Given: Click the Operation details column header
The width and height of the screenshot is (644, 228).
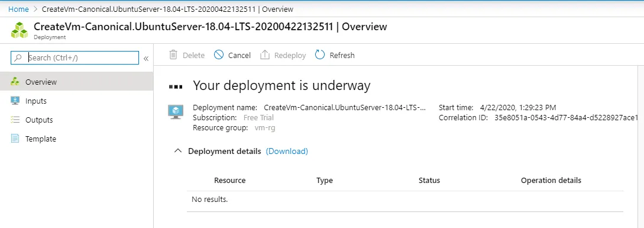Looking at the screenshot, I should tap(551, 180).
